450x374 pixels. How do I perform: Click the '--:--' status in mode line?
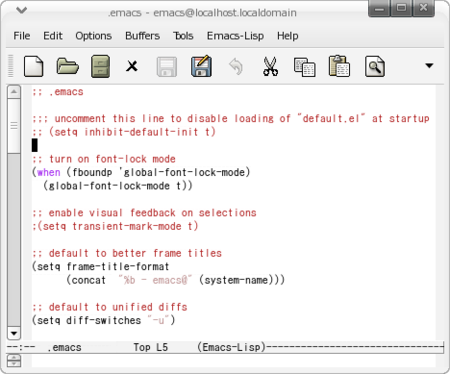point(21,347)
